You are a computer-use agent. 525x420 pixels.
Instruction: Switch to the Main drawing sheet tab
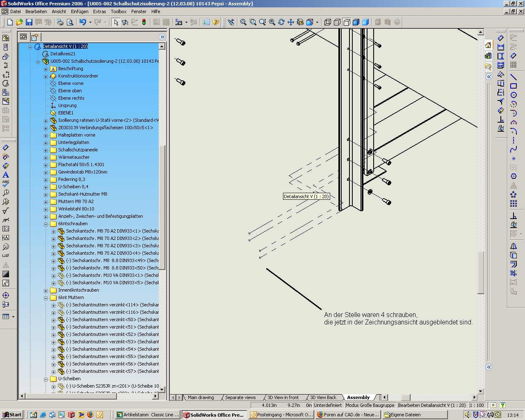(201, 397)
